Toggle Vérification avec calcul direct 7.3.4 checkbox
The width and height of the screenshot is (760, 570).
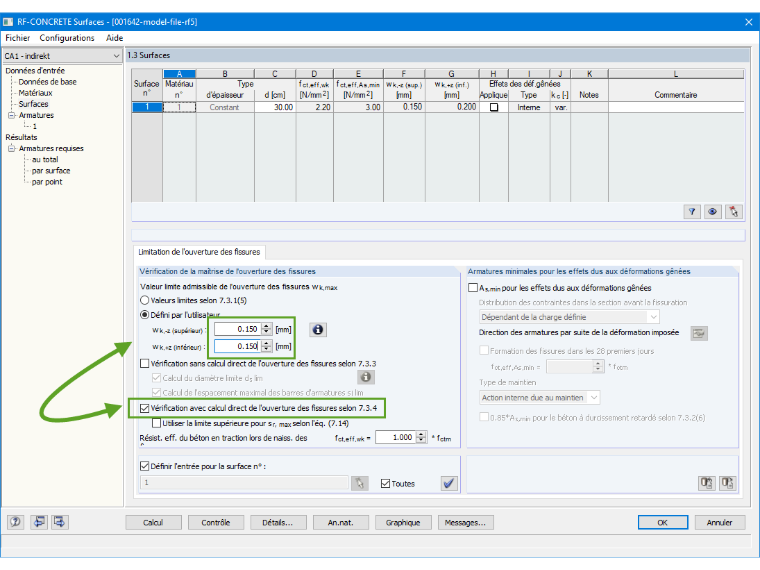click(x=144, y=408)
